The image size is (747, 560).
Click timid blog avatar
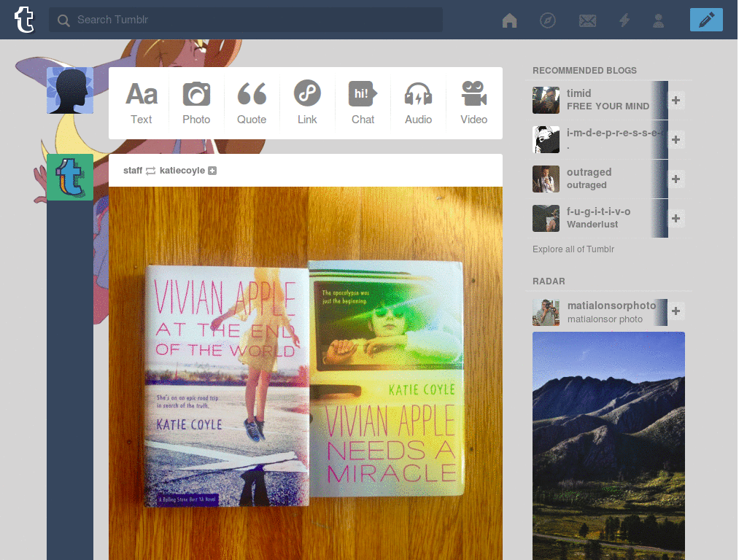[546, 100]
